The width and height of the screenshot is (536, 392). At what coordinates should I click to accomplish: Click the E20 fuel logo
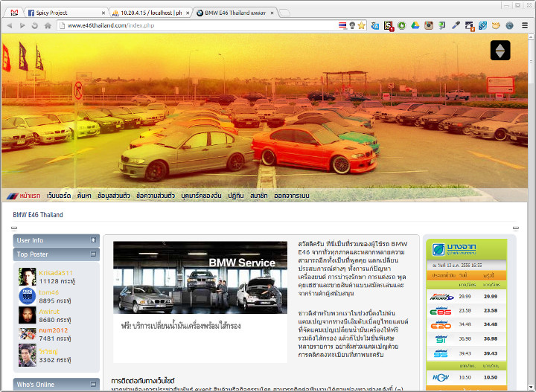coord(441,325)
